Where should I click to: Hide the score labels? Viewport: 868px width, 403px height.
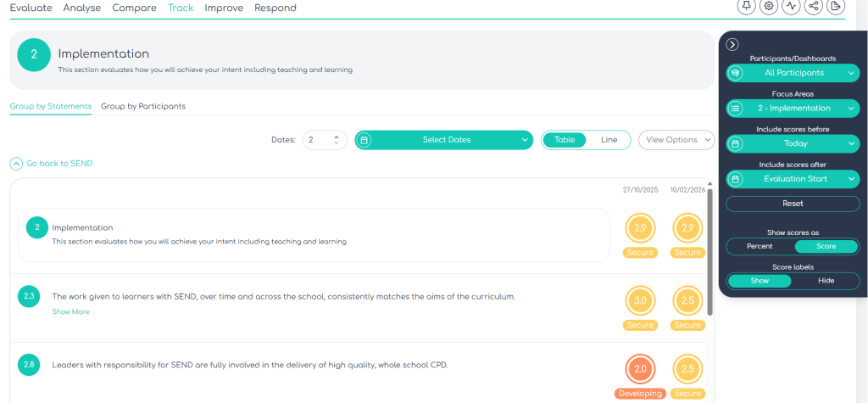coord(826,280)
